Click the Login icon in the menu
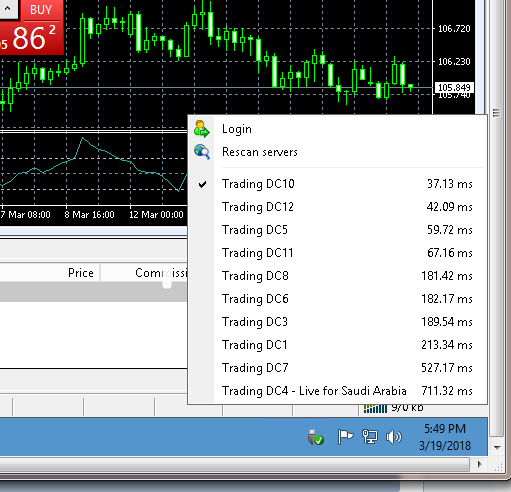Screen dimensions: 511x492 coord(202,129)
